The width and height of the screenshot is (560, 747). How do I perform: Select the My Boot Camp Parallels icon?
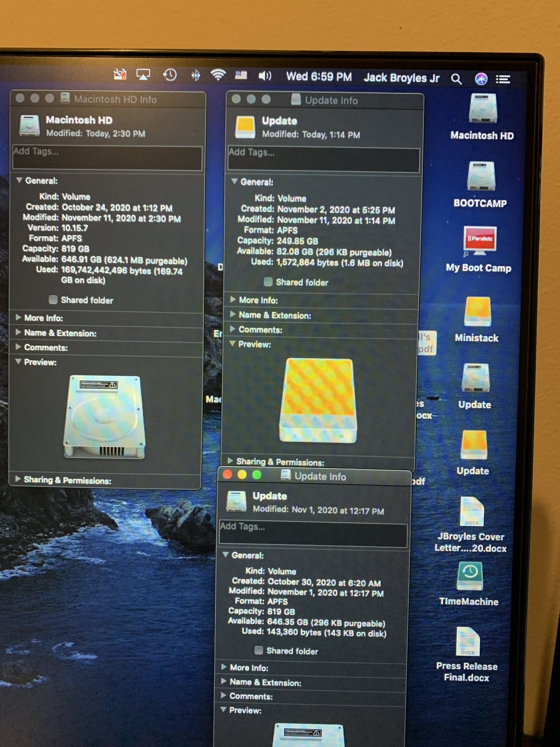click(x=480, y=241)
